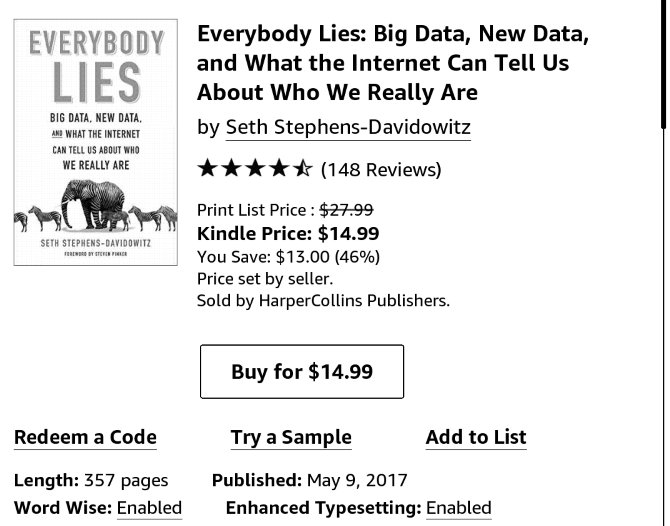Click the Price set by seller note

[265, 278]
